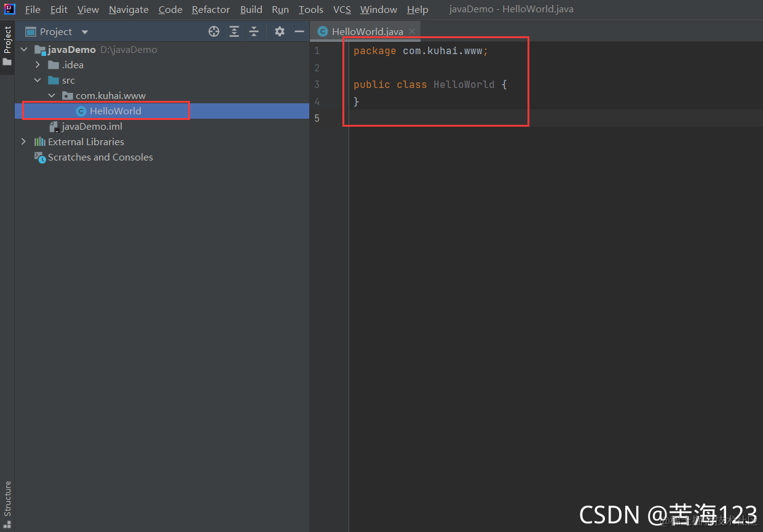Toggle the Project tool window sidebar tab
Screen dimensions: 763x532
point(7,47)
